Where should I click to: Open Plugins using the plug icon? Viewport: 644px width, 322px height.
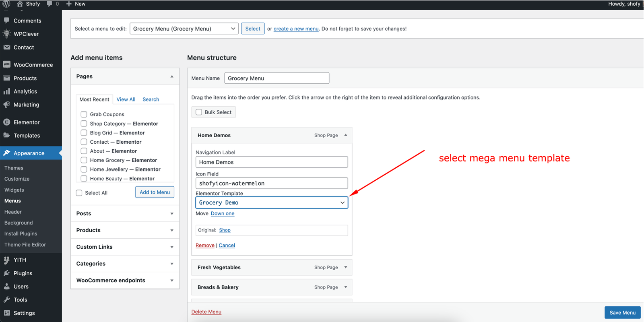[6, 273]
